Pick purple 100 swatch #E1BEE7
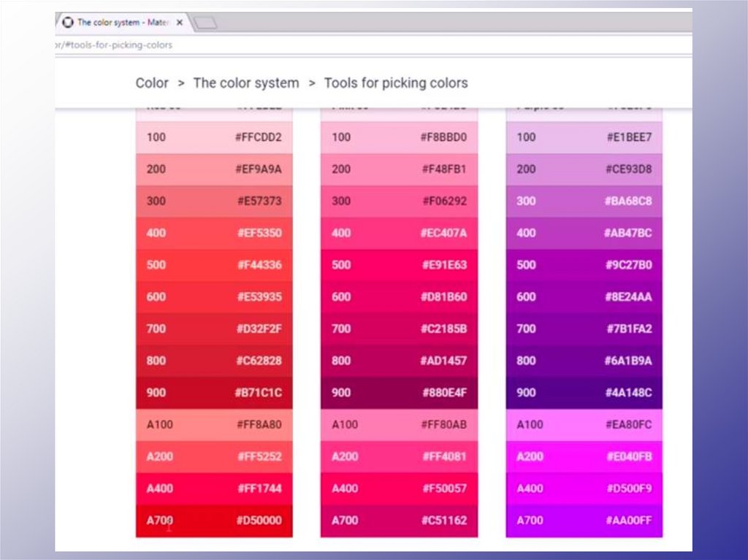The width and height of the screenshot is (748, 560). pyautogui.click(x=584, y=137)
